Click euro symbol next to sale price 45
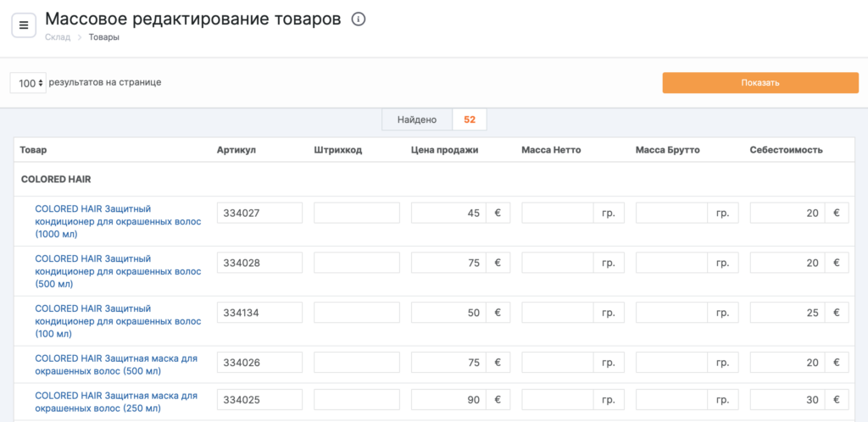 coord(498,213)
